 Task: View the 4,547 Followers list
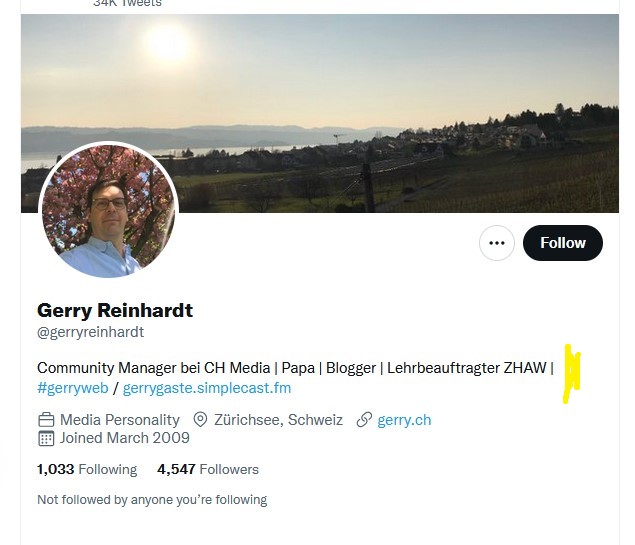[x=208, y=469]
